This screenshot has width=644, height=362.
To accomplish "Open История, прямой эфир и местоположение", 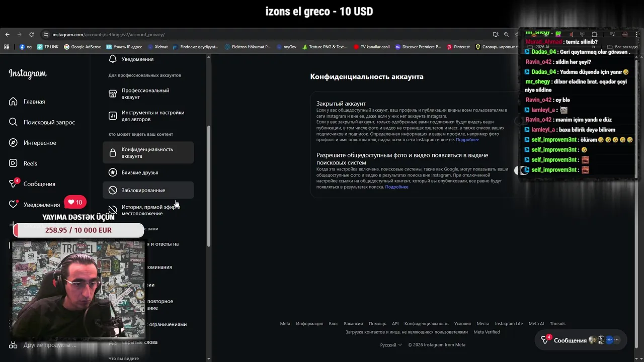I will [148, 210].
